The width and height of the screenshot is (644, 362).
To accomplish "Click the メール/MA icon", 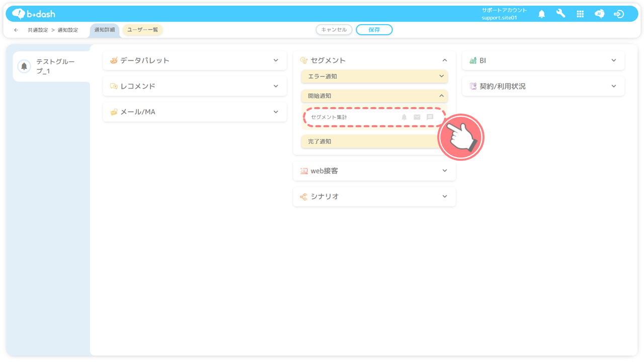I will point(114,112).
